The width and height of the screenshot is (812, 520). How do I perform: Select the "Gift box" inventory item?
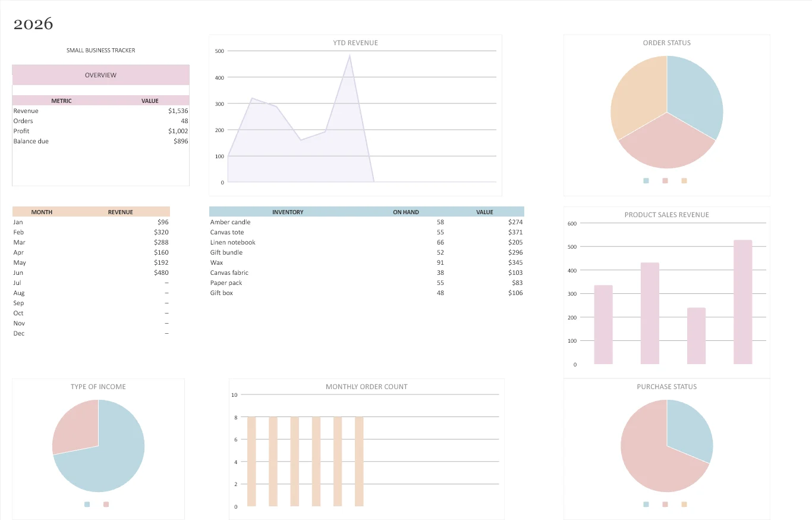coord(221,293)
